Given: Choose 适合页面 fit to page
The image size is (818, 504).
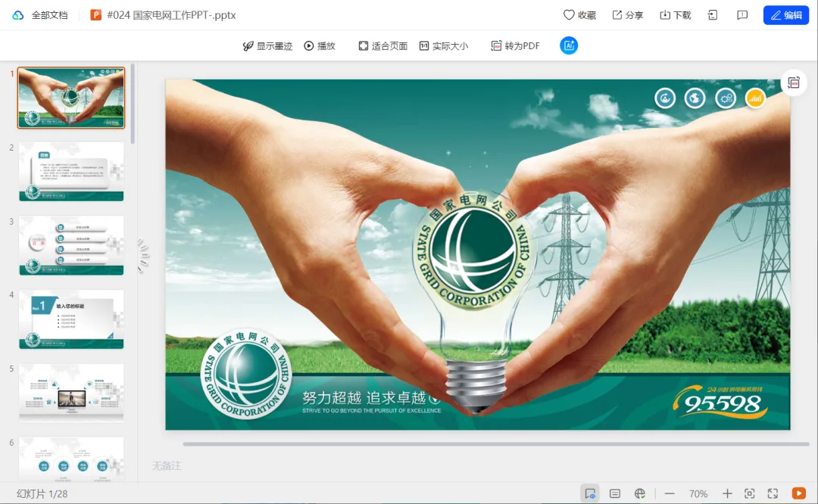Looking at the screenshot, I should (x=383, y=46).
